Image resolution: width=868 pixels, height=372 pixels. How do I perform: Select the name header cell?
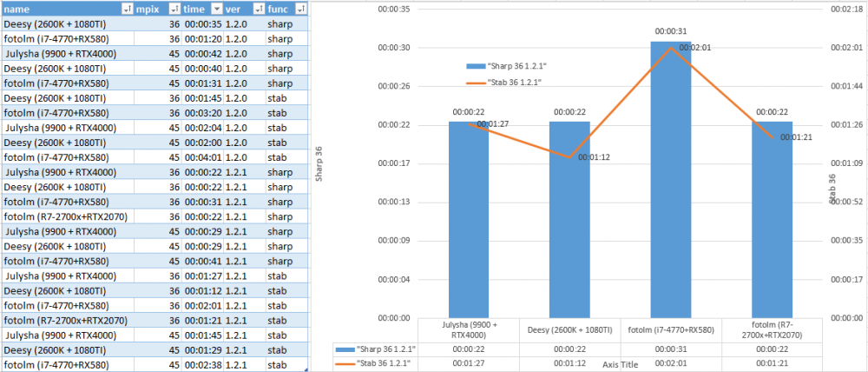point(68,9)
